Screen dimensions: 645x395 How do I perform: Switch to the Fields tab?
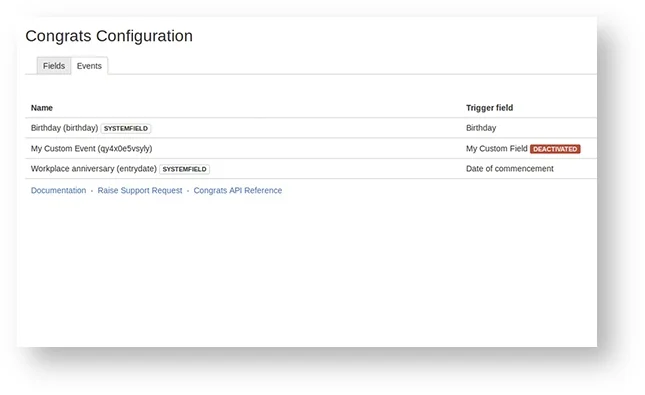point(54,66)
